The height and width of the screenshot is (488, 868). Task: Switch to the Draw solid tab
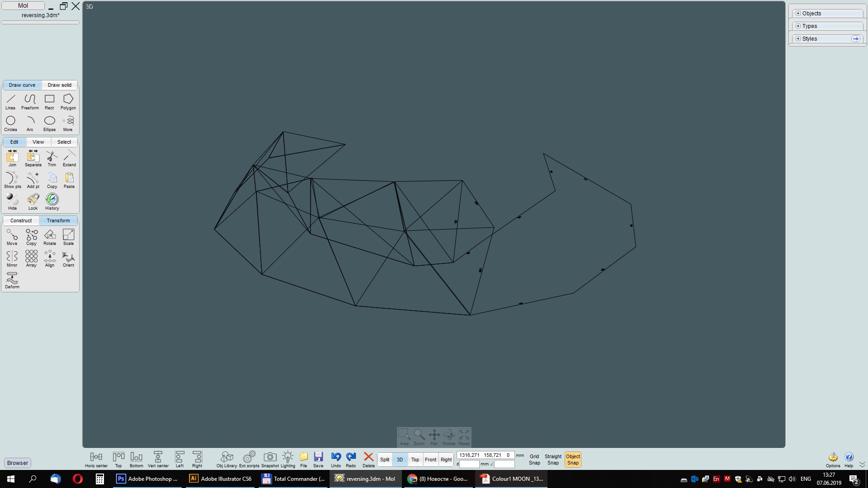pyautogui.click(x=60, y=85)
